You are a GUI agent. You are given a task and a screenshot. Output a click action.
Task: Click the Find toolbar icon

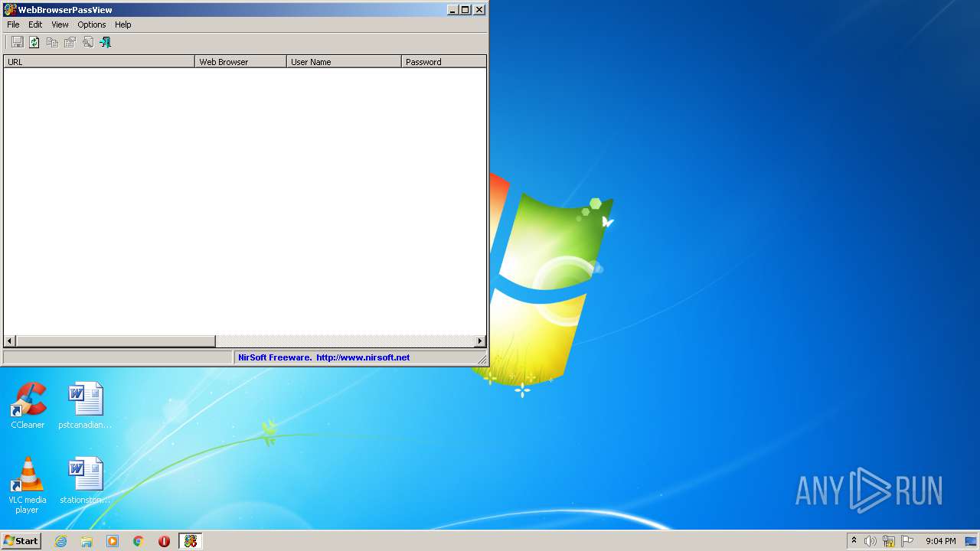click(87, 42)
